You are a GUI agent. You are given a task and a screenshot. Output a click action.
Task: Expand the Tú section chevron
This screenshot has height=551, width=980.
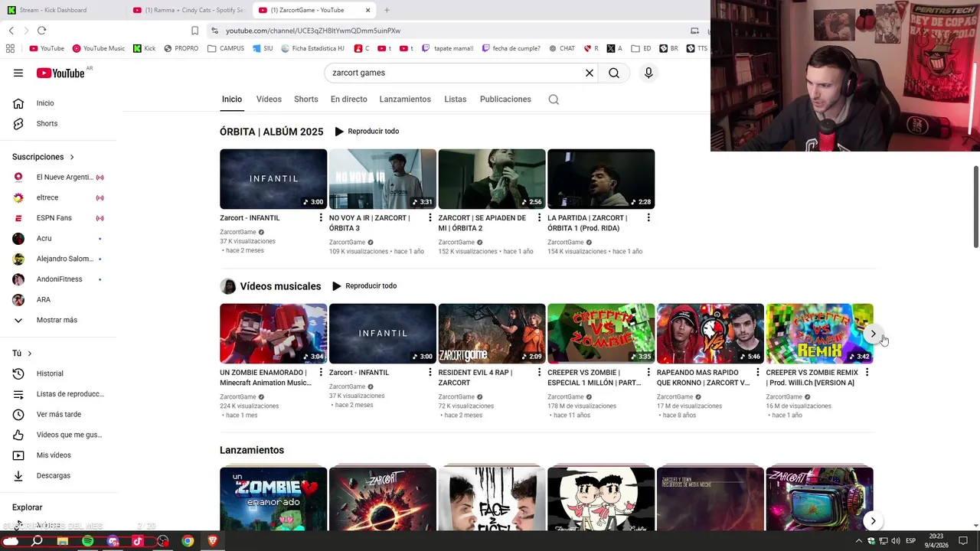29,354
